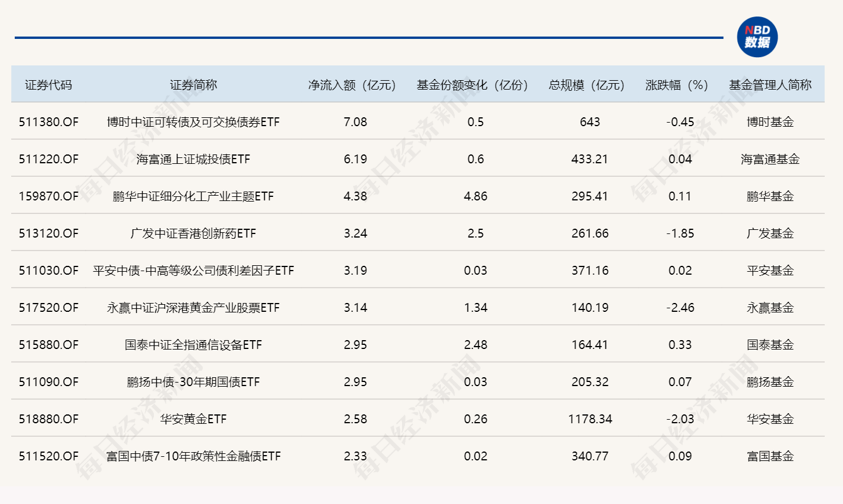843x504 pixels.
Task: Select code 515880.OF for 国泰中证全指通信设备ETF
Action: tap(49, 344)
